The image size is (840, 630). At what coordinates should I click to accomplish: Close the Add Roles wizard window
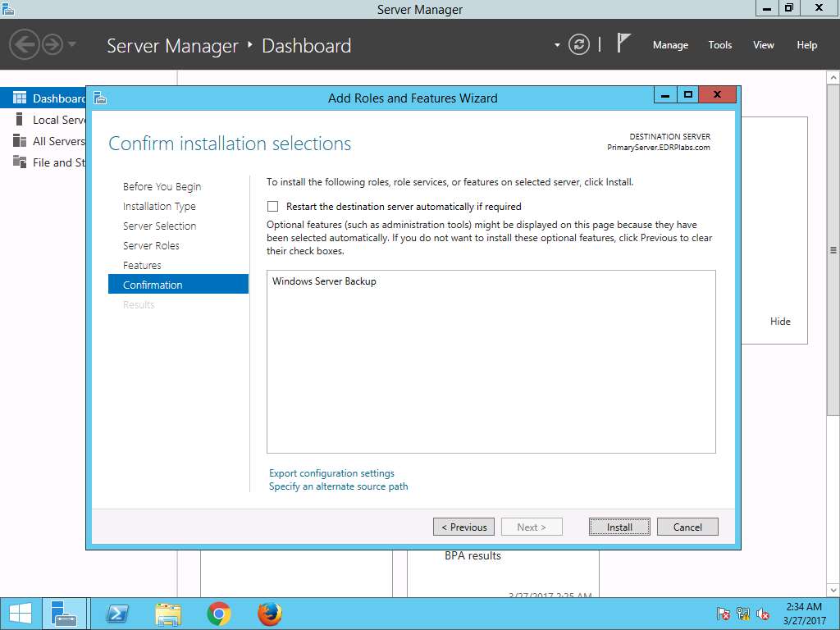(x=717, y=95)
